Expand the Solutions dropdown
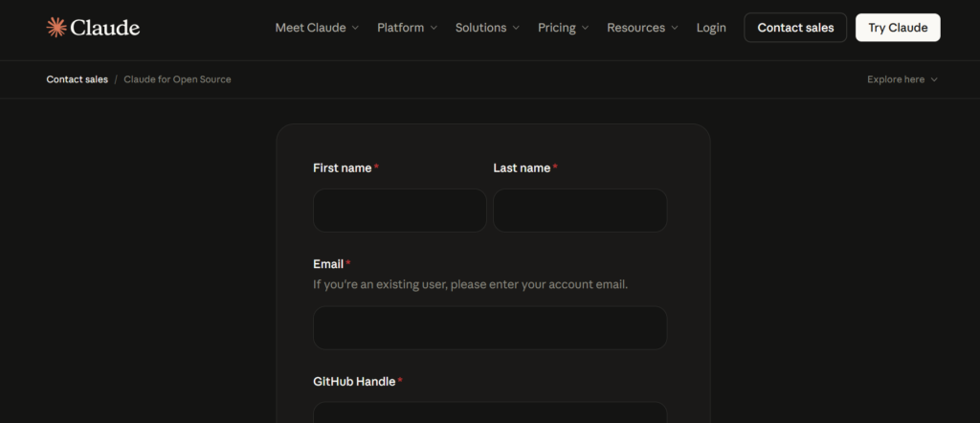The height and width of the screenshot is (423, 980). pyautogui.click(x=487, y=28)
